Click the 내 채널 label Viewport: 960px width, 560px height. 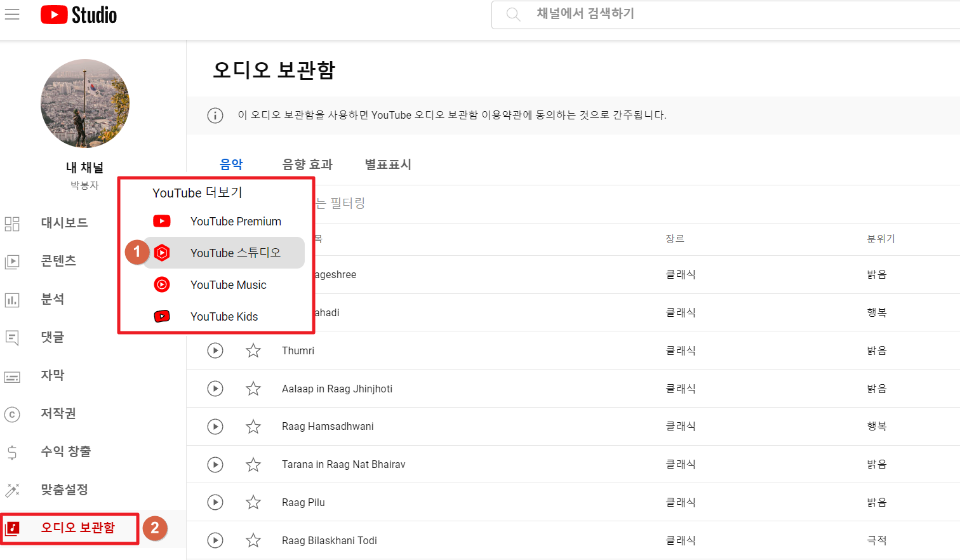tap(84, 168)
